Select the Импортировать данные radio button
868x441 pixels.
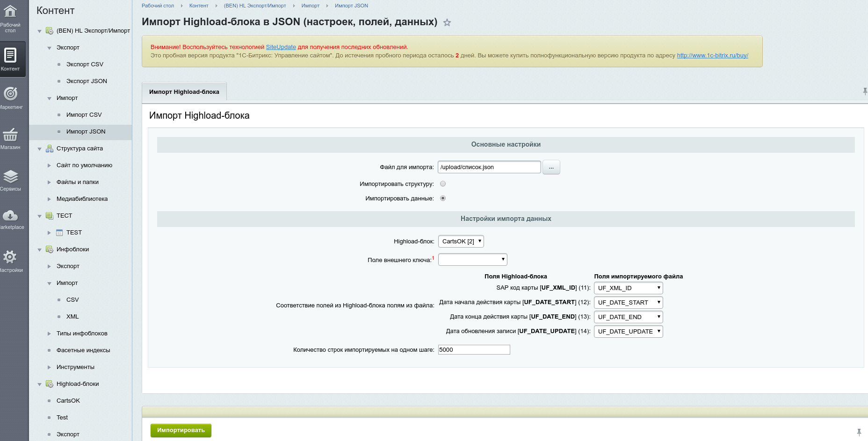point(443,199)
